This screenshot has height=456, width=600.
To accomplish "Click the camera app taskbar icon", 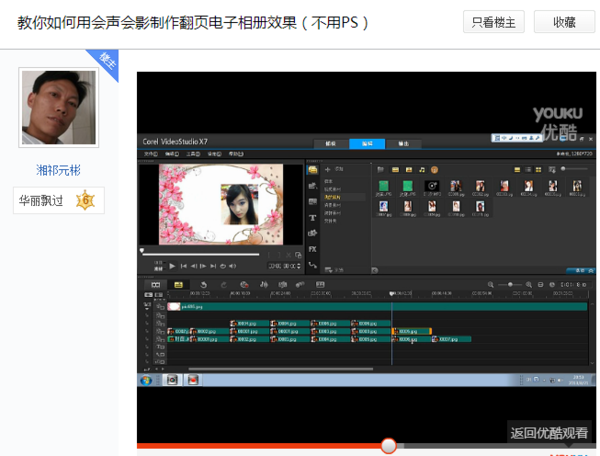I will (x=172, y=380).
